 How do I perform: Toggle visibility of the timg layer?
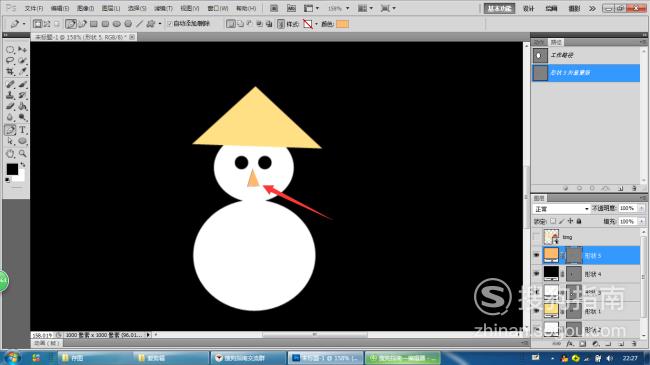click(x=537, y=237)
